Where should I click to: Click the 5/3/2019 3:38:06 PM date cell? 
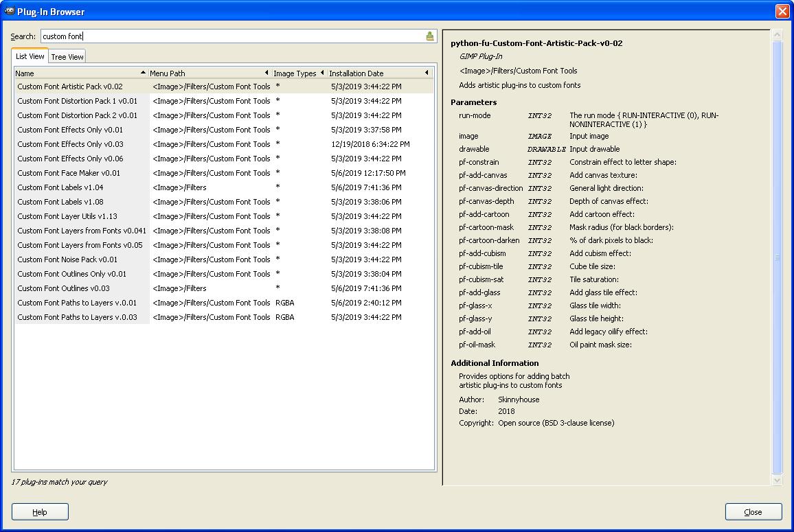pyautogui.click(x=366, y=202)
